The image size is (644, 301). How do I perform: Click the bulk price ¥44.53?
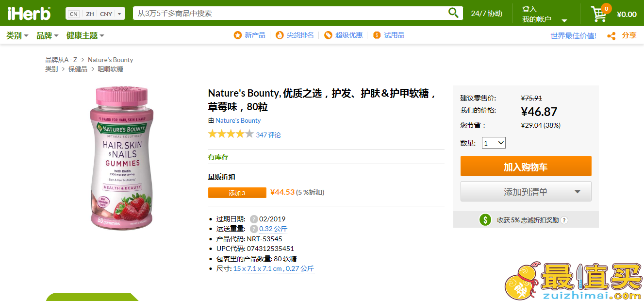point(282,192)
